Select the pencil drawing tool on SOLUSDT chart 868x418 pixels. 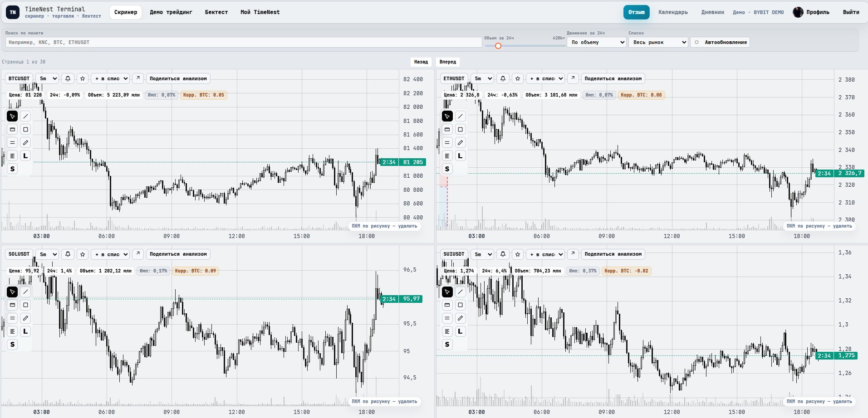pos(25,318)
